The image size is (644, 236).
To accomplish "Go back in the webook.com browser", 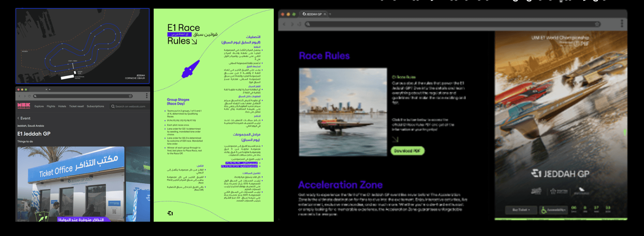I will 19,96.
